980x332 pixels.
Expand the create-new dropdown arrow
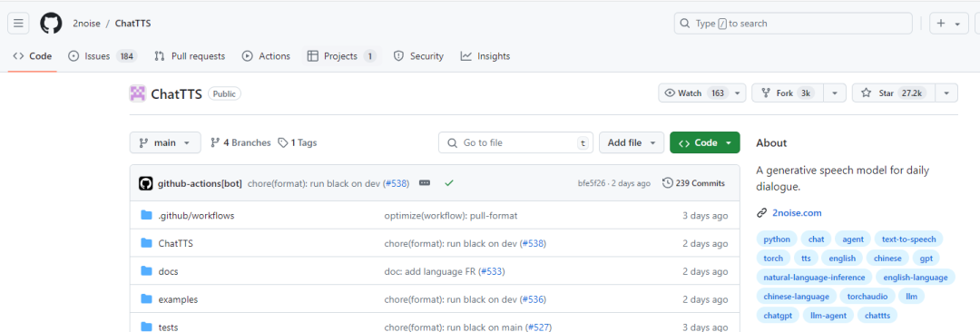(x=957, y=24)
